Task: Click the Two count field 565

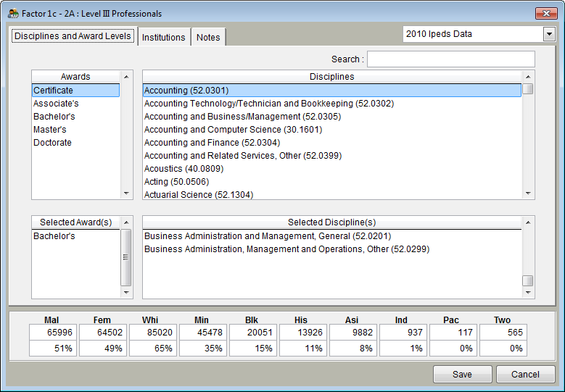Action: (504, 333)
